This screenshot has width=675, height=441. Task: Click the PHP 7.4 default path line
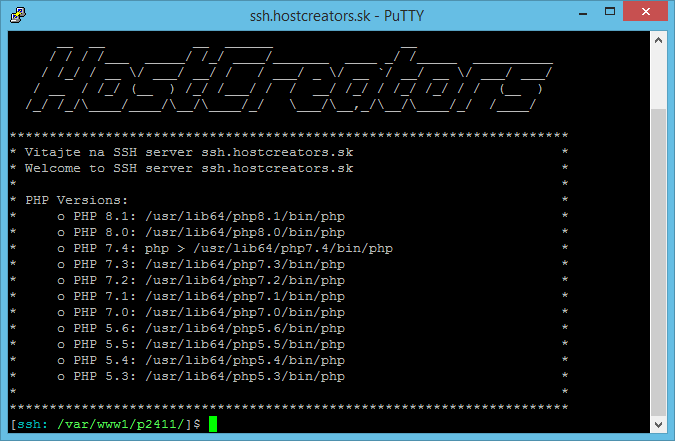click(225, 248)
